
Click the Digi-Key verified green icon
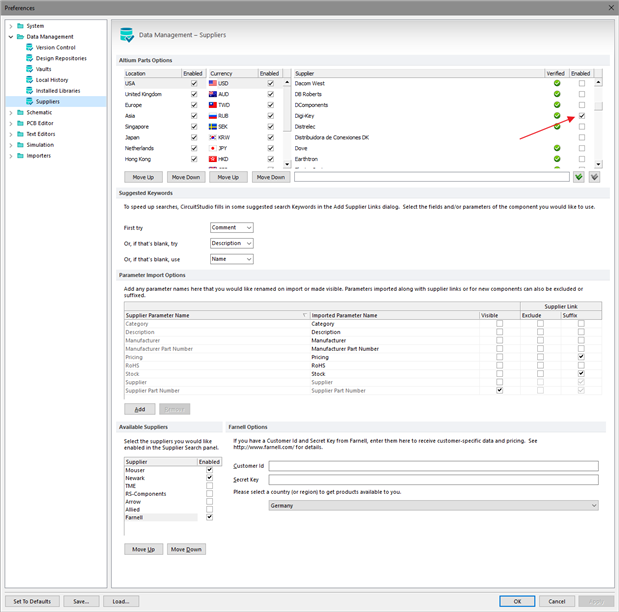point(557,116)
